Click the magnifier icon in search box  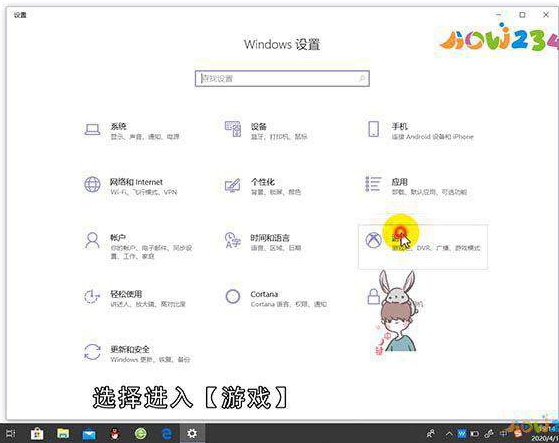coord(361,78)
